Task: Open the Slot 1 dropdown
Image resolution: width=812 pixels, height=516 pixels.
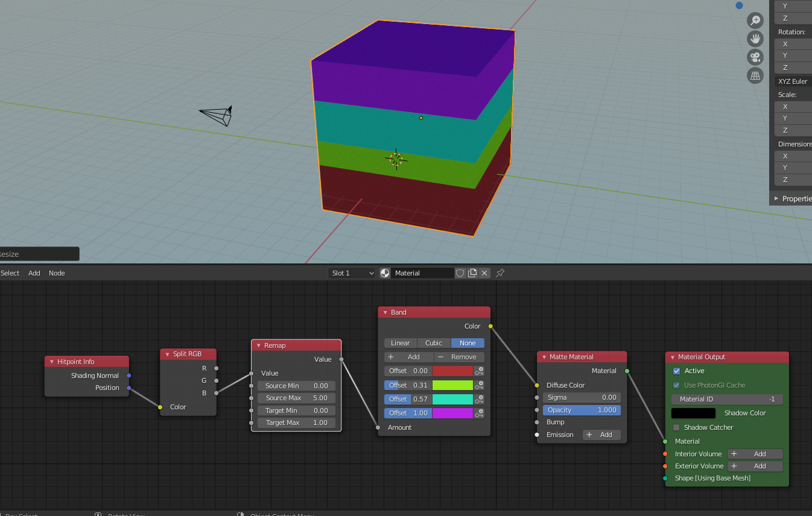Action: click(352, 273)
